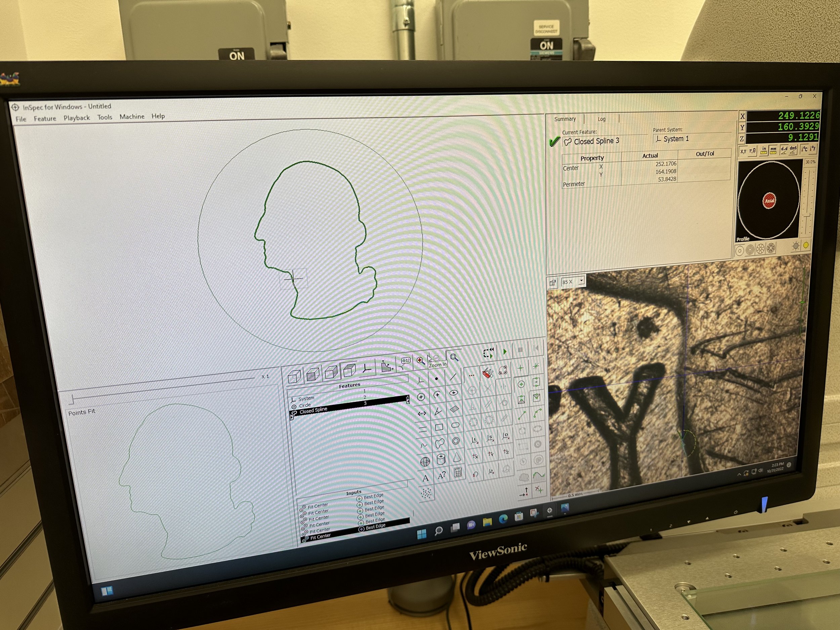840x630 pixels.
Task: Open the Feature menu
Action: click(x=45, y=119)
